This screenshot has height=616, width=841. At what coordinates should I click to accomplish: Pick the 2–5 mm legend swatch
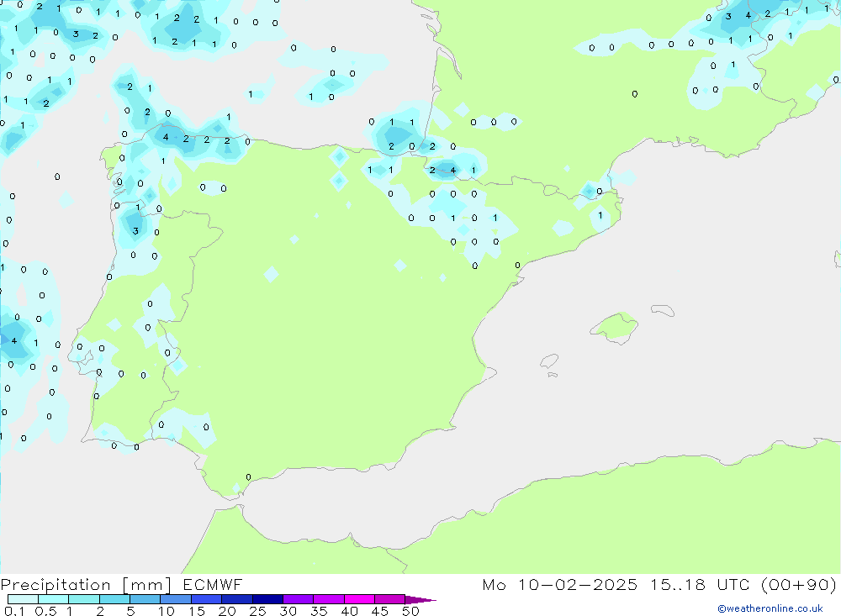coord(114,599)
